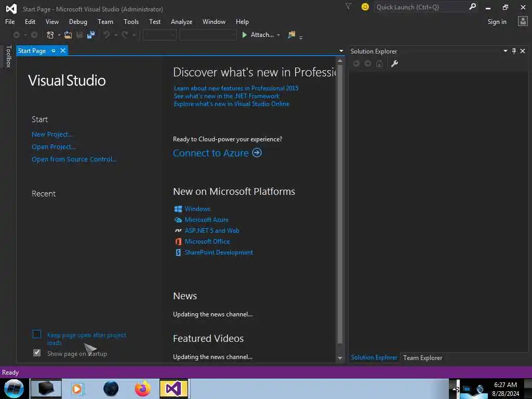This screenshot has height=399, width=532.
Task: Click the Open Project... link
Action: point(54,147)
